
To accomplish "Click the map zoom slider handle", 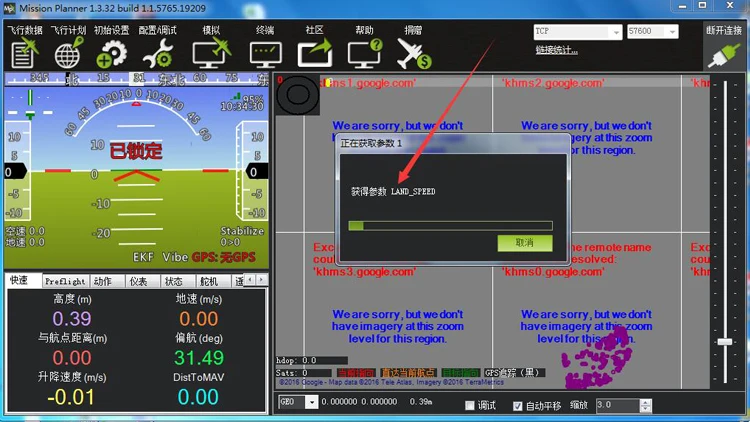I will (x=725, y=342).
